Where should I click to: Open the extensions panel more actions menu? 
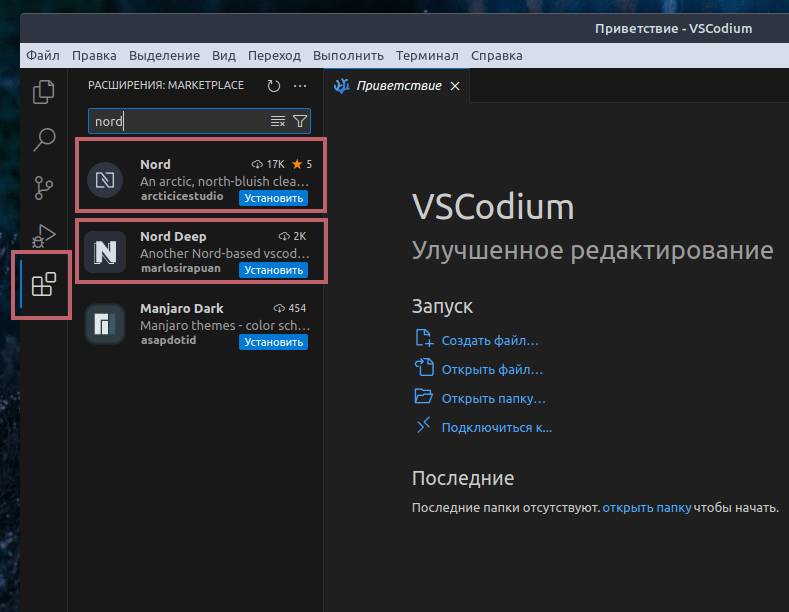click(299, 86)
